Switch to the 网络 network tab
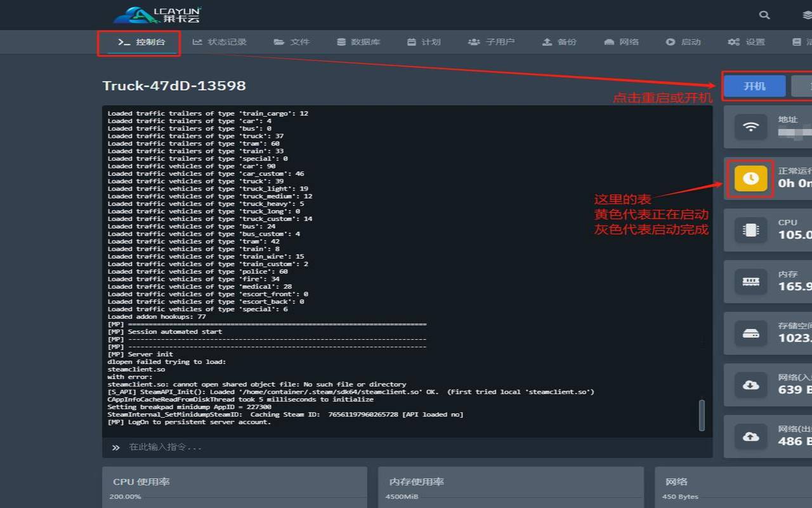 click(x=622, y=42)
